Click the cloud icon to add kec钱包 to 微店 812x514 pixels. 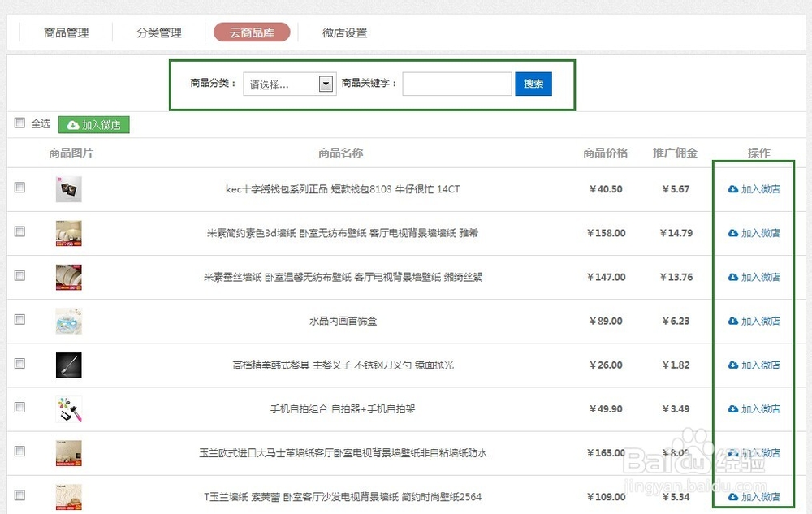click(x=734, y=188)
